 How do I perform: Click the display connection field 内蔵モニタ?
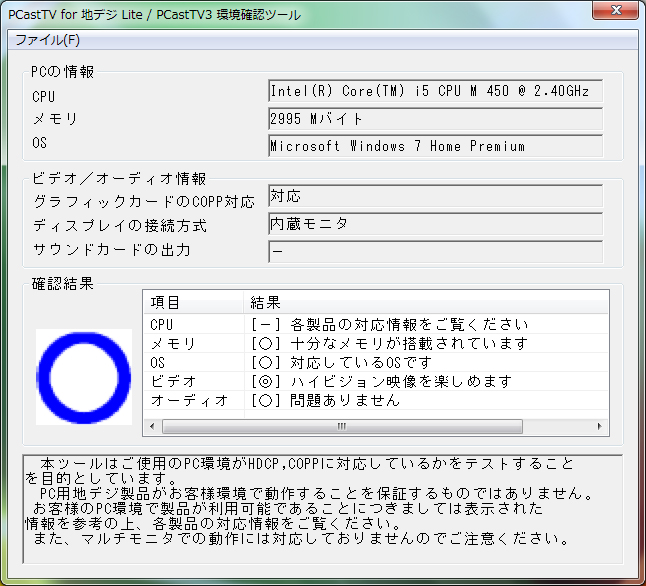pos(435,224)
